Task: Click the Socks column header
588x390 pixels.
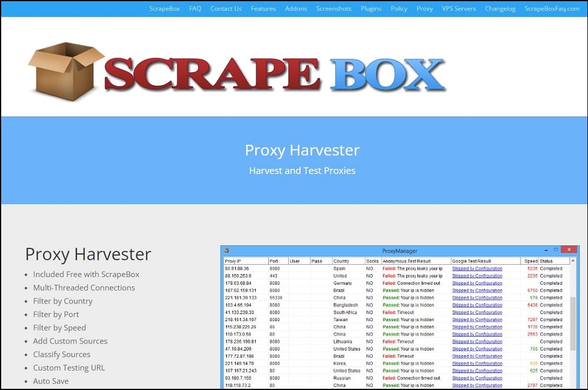Action: click(373, 261)
